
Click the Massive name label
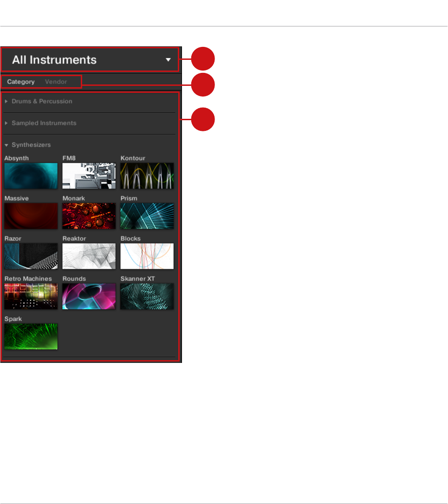pyautogui.click(x=16, y=198)
